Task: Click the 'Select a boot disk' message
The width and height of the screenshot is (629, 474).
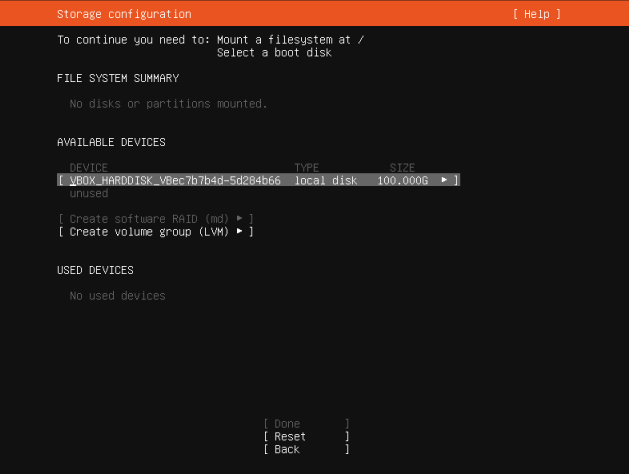Action: 274,53
